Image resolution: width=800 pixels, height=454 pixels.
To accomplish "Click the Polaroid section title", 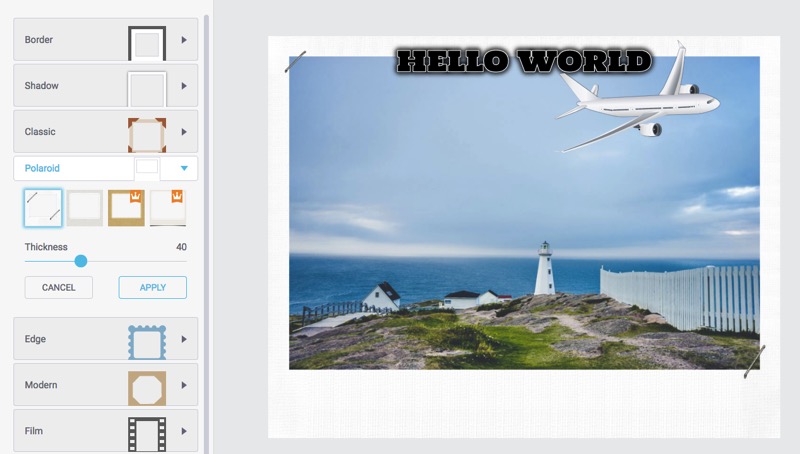I will click(42, 168).
